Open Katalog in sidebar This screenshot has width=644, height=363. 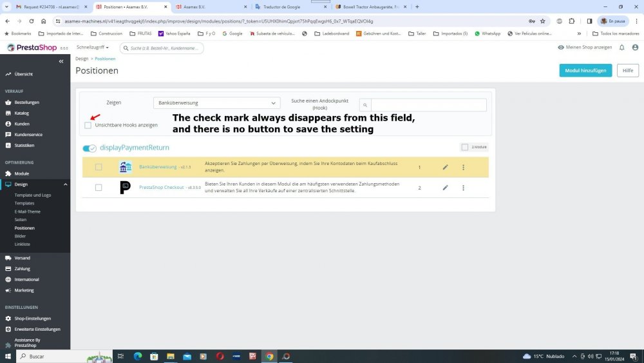(21, 113)
